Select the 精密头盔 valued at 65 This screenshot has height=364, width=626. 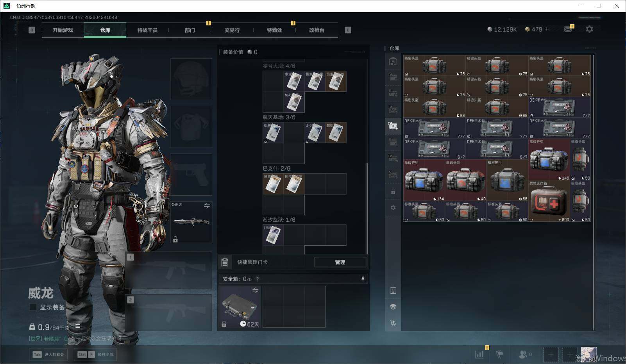497,107
